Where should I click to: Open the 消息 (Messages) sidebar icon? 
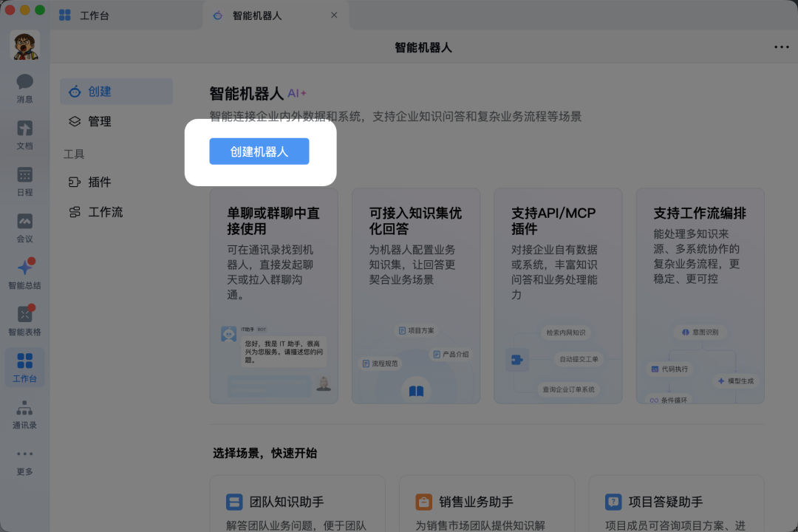coord(24,87)
